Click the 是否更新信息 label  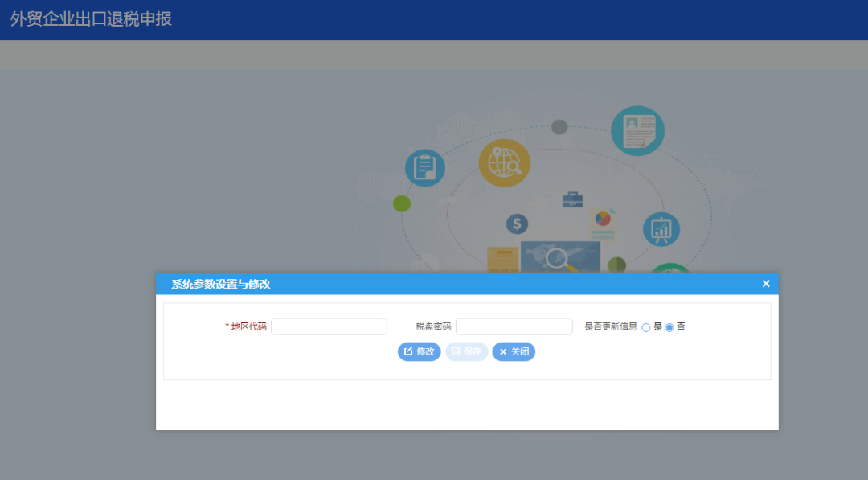pyautogui.click(x=611, y=326)
